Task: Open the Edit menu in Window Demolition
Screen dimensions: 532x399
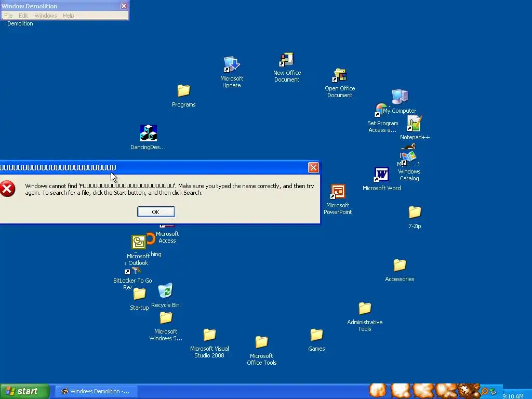Action: pos(23,16)
